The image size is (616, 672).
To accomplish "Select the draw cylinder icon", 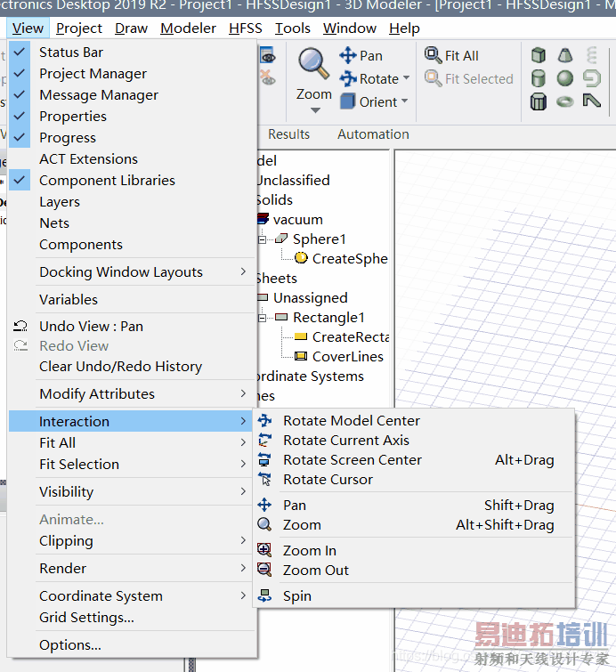I will pos(539,79).
